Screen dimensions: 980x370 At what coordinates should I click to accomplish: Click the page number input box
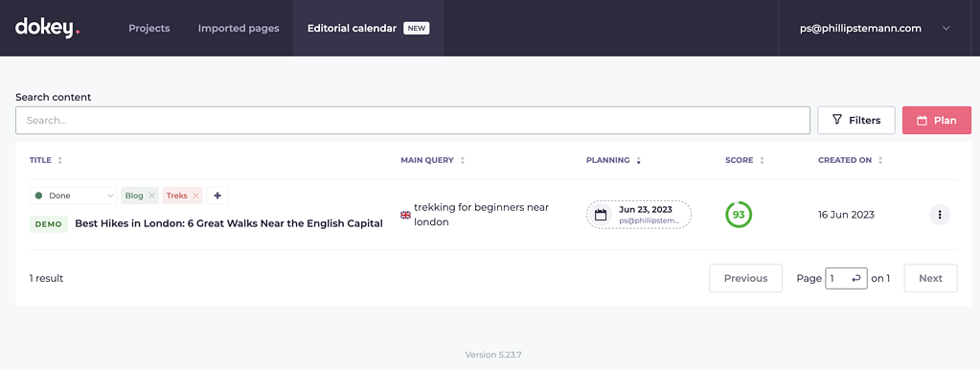[x=846, y=278]
